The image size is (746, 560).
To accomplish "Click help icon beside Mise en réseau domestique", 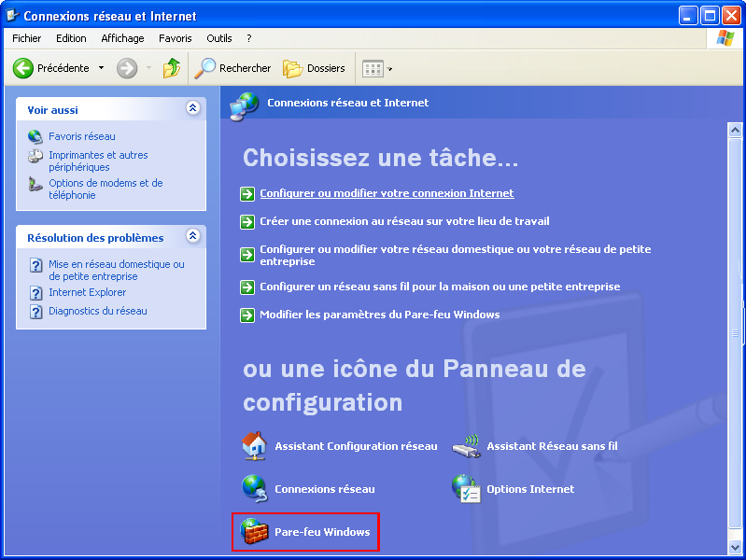I will pos(36,265).
